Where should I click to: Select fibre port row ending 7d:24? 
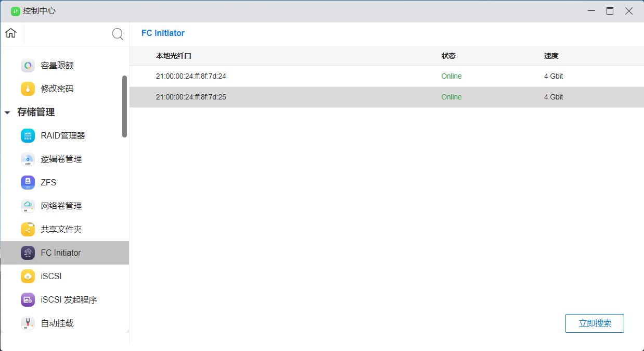click(x=191, y=77)
